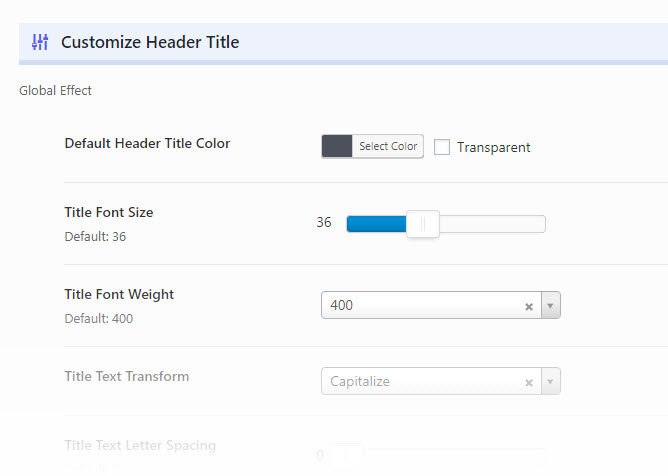The height and width of the screenshot is (476, 668).
Task: Clear the Title Font Weight selection
Action: coord(529,306)
